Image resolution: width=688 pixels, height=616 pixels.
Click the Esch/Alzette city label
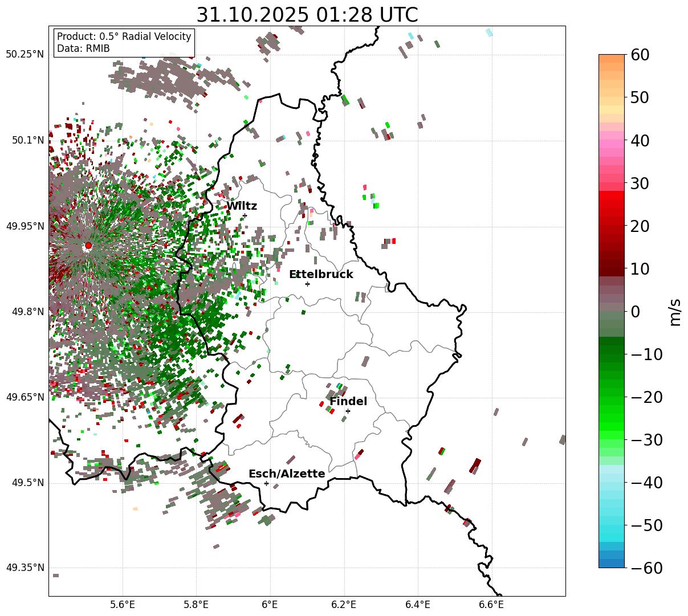coord(287,474)
